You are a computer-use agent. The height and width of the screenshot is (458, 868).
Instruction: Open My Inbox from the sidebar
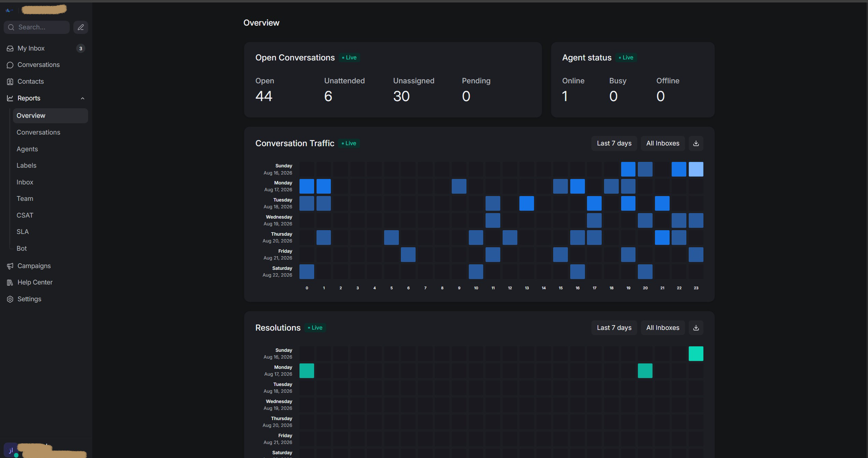(46, 48)
